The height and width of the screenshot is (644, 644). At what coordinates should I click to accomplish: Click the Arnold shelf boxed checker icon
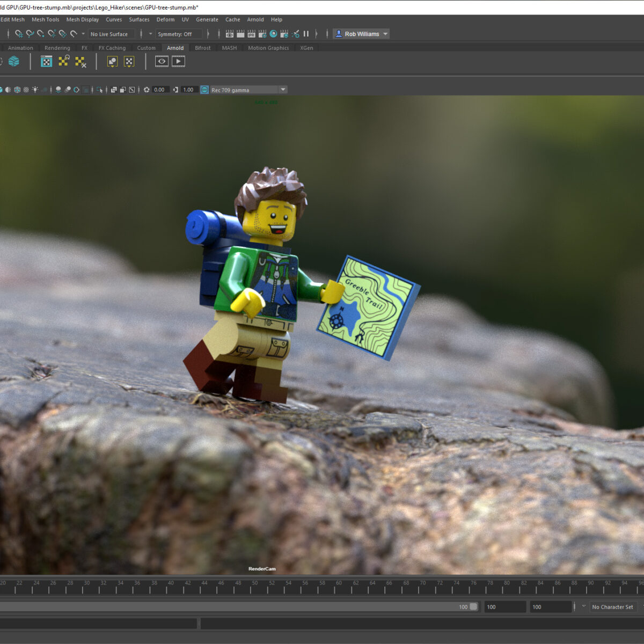(129, 62)
